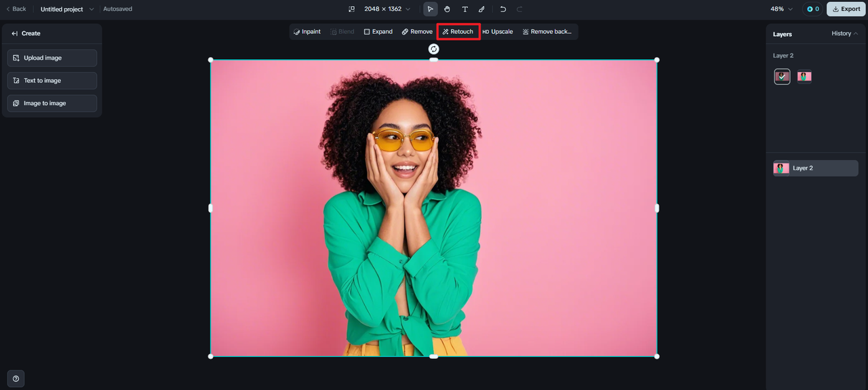
Task: Open the credits counter showing 0
Action: click(x=812, y=9)
